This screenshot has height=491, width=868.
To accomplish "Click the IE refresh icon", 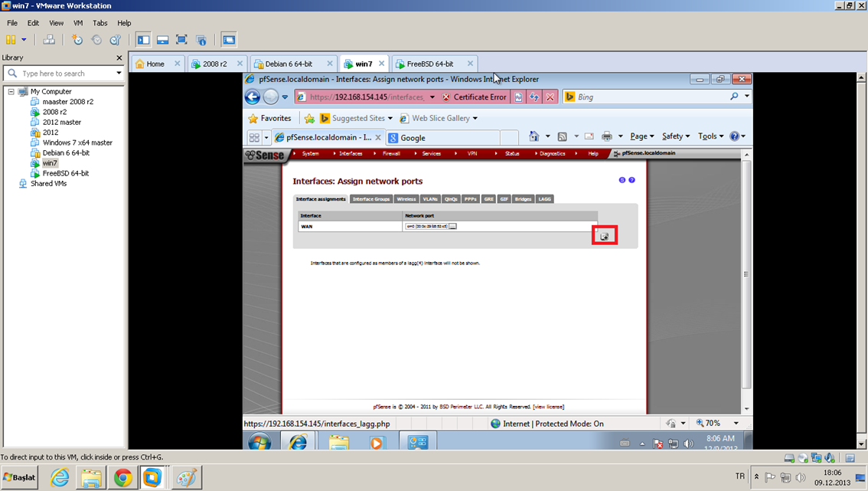I will tap(534, 97).
